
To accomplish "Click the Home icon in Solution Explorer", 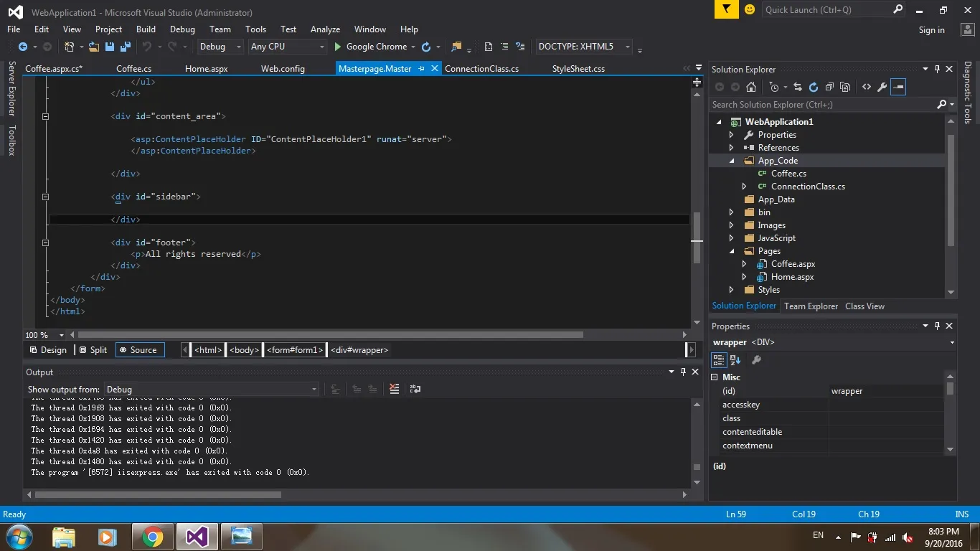I will (x=751, y=87).
